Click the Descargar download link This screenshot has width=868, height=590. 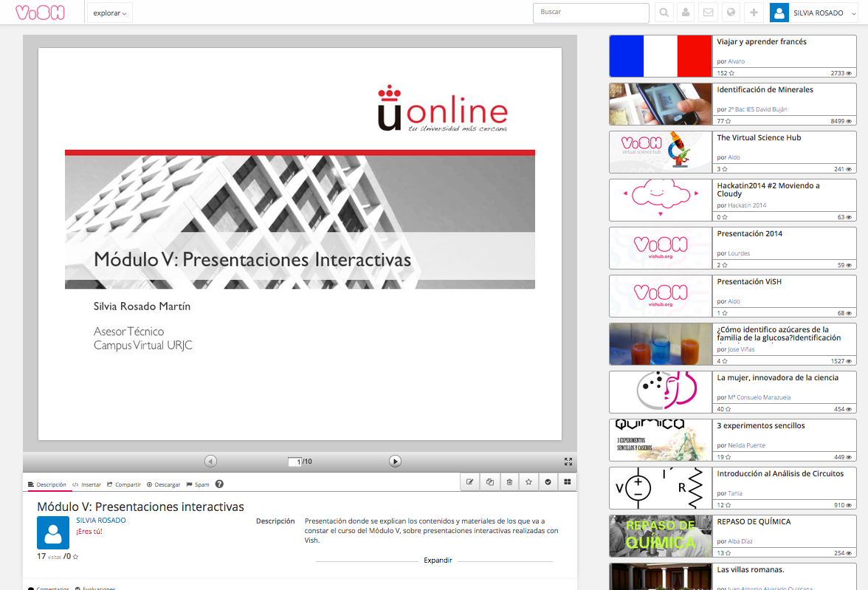[164, 484]
